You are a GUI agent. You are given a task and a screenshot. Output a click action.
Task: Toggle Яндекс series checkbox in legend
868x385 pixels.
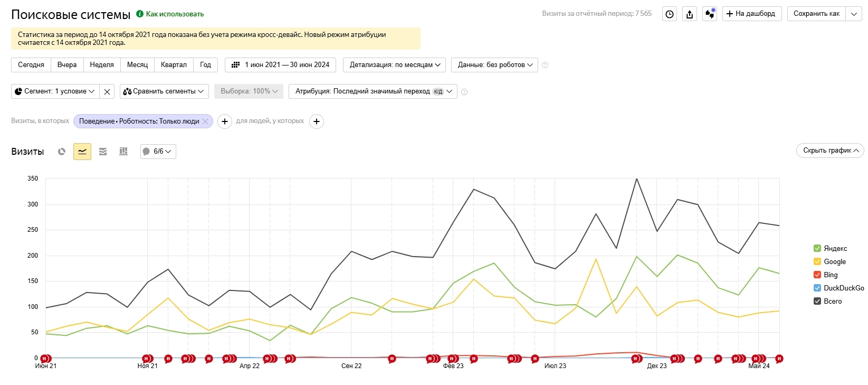coord(817,248)
